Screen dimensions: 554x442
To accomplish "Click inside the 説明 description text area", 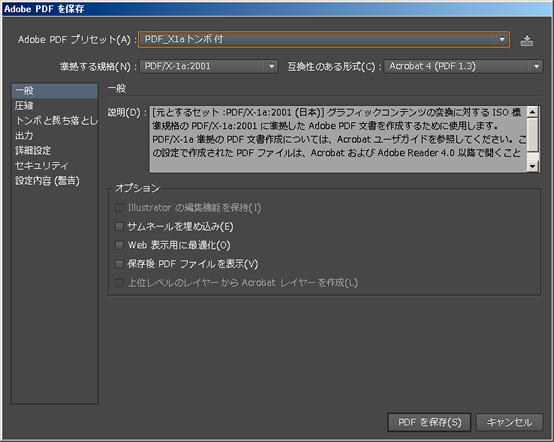I will pyautogui.click(x=338, y=139).
